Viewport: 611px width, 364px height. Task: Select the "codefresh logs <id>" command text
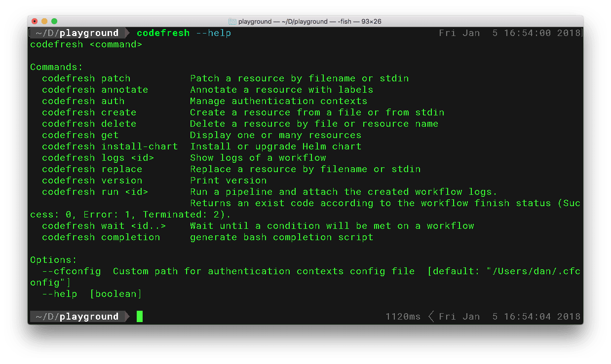coord(98,158)
